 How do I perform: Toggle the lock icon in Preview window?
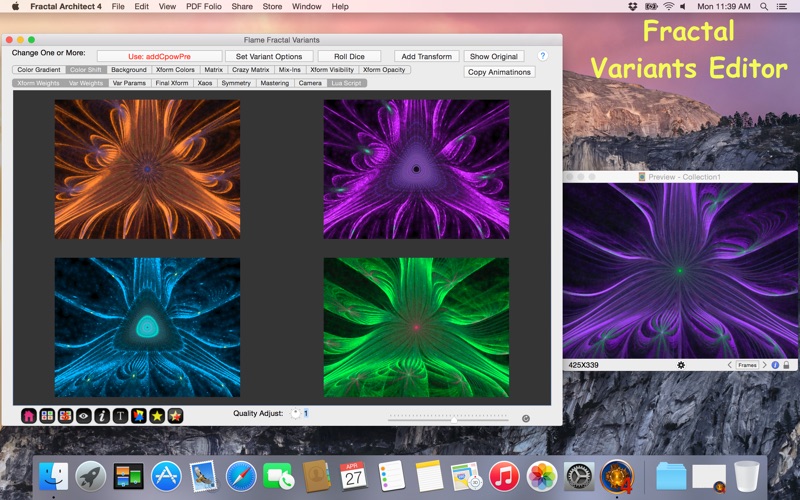[x=786, y=365]
